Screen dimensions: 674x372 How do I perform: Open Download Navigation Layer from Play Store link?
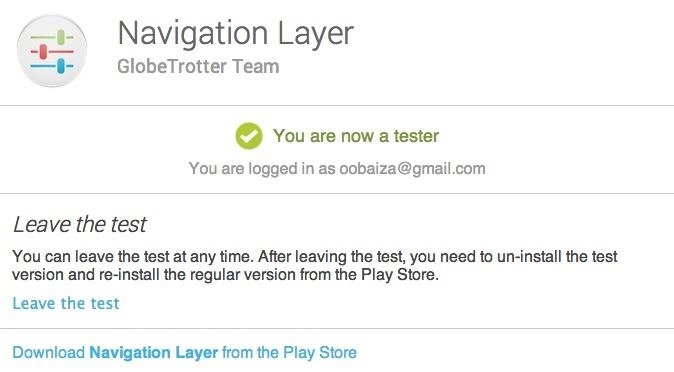click(184, 352)
